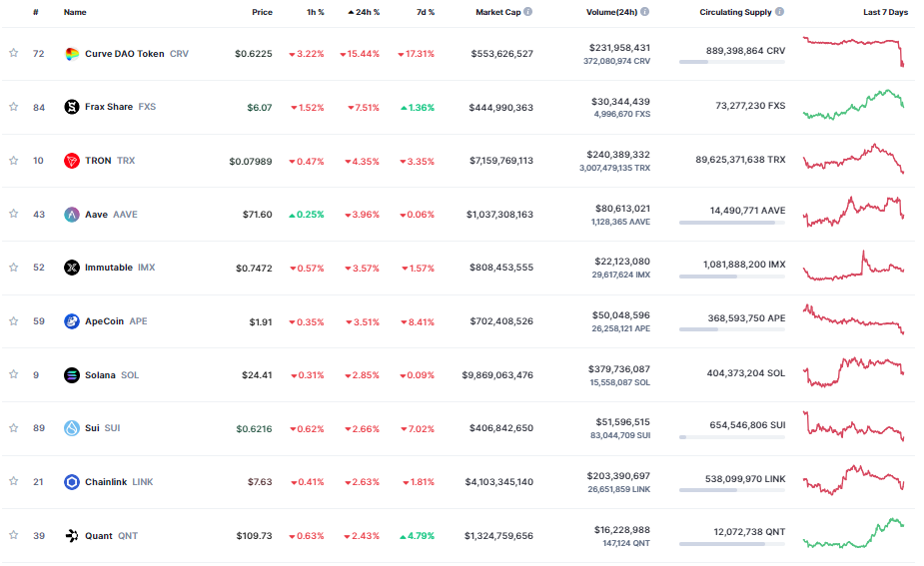Click ApeCoin supply 368,593,750 APE
Screen dimensions: 924x566
[746, 318]
